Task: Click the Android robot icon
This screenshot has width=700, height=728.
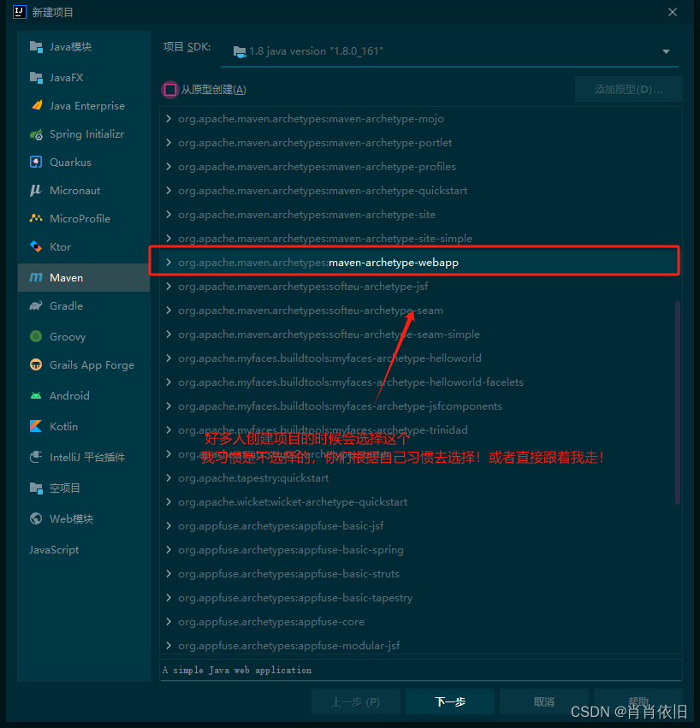Action: pyautogui.click(x=36, y=395)
